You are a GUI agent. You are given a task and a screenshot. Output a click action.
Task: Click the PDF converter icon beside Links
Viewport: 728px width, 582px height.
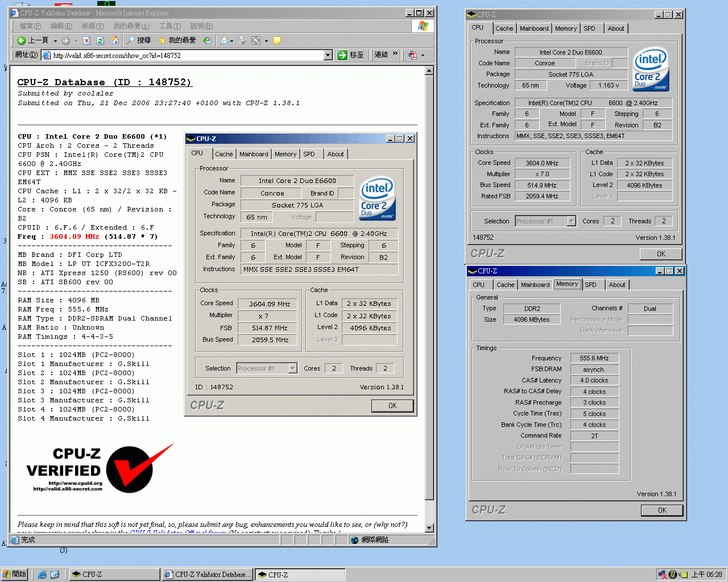(412, 55)
